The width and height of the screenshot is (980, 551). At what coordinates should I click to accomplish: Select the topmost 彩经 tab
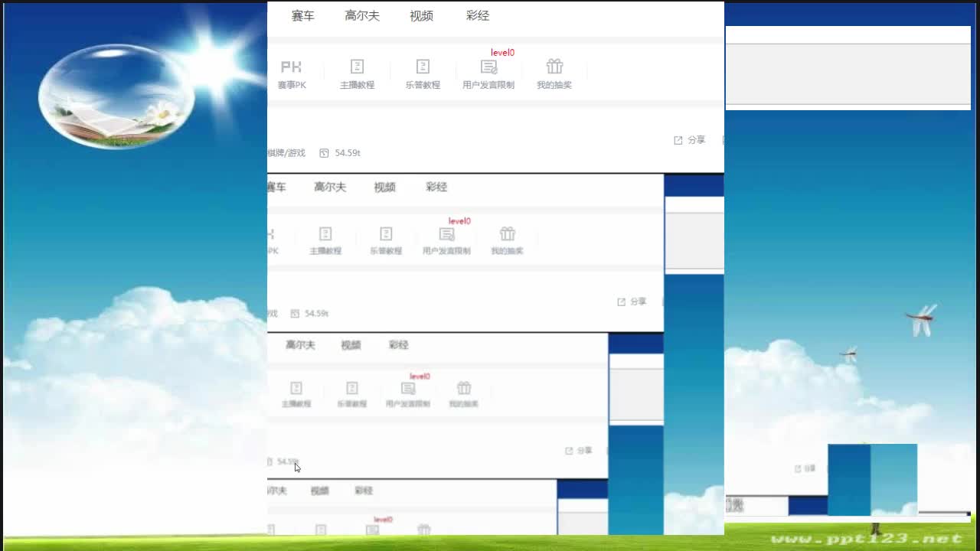click(477, 16)
